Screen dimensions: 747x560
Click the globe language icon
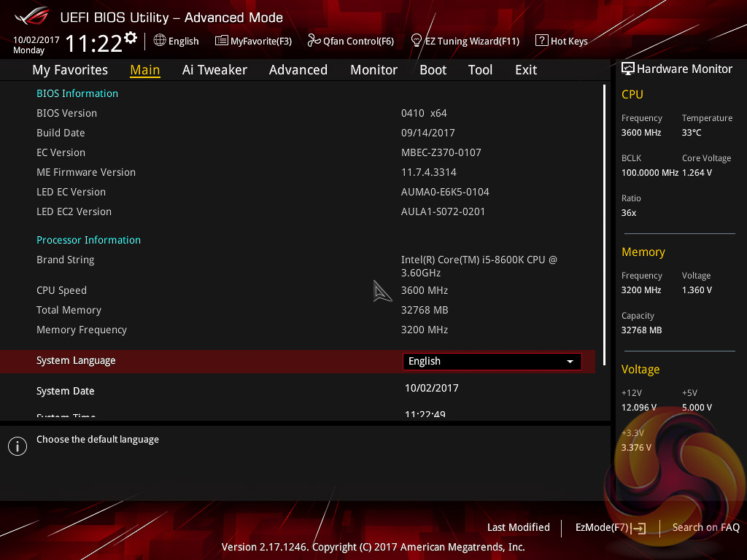[x=160, y=41]
